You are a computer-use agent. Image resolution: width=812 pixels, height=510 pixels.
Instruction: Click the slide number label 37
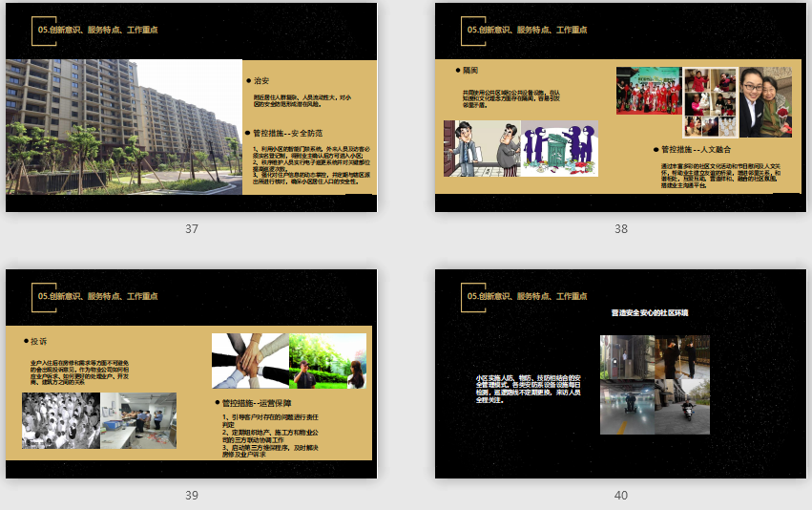192,229
